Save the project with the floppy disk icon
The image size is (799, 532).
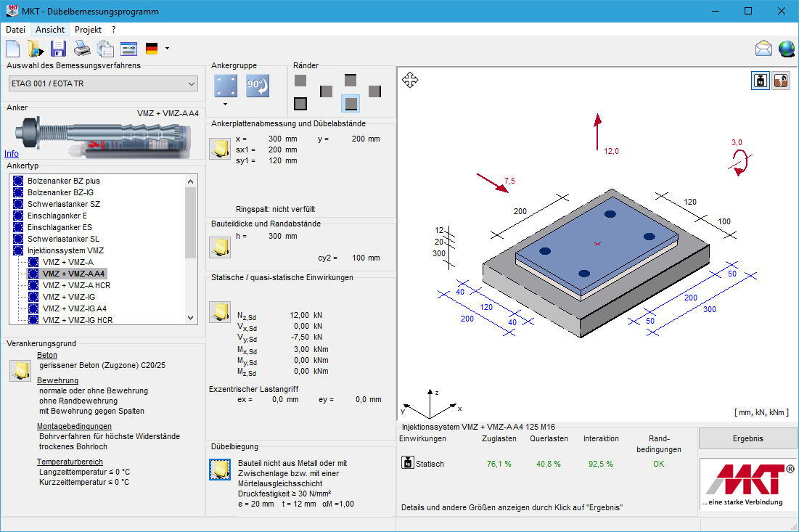point(58,49)
